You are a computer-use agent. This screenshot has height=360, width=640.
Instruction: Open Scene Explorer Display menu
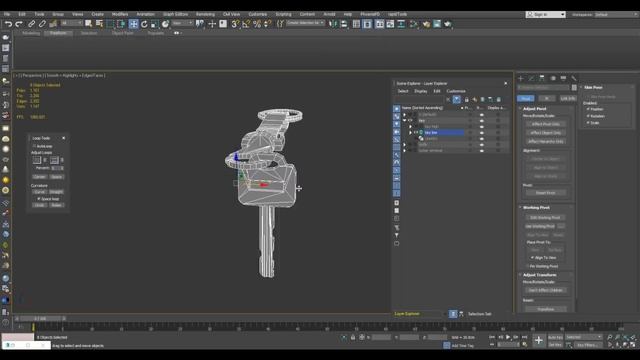pos(420,91)
